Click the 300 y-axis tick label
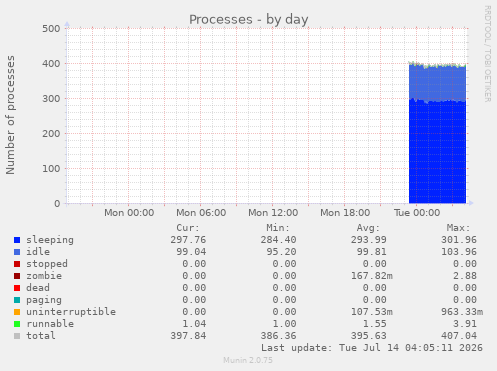The height and width of the screenshot is (371, 497). tap(51, 98)
